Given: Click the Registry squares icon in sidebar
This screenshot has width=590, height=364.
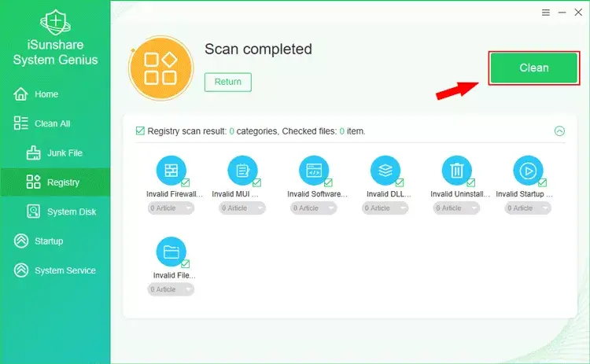Looking at the screenshot, I should tap(33, 182).
